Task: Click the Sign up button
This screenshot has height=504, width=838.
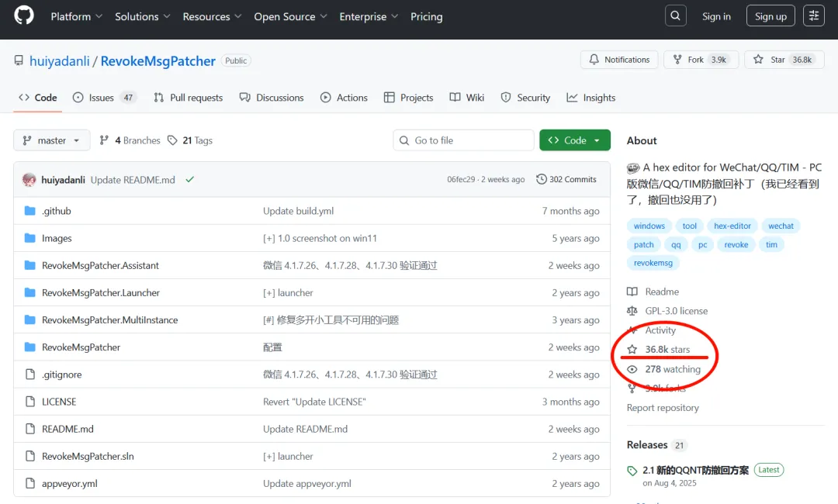Action: [x=770, y=16]
